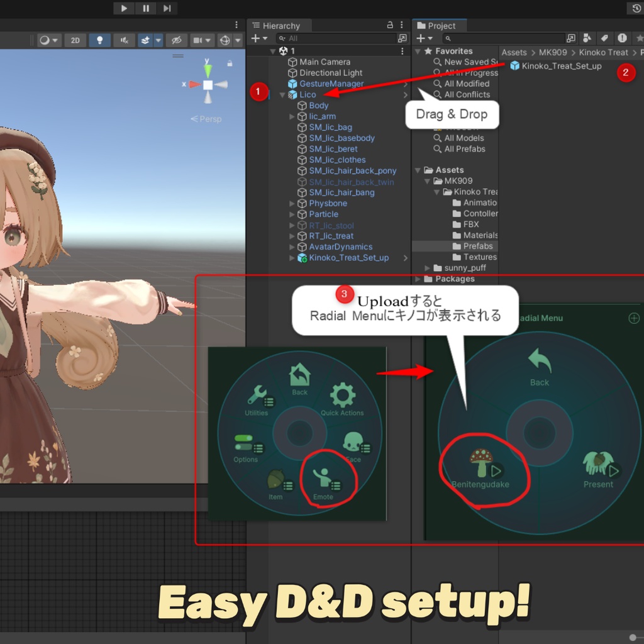This screenshot has width=644, height=644.
Task: Open the scene '1' row options menu
Action: point(402,51)
